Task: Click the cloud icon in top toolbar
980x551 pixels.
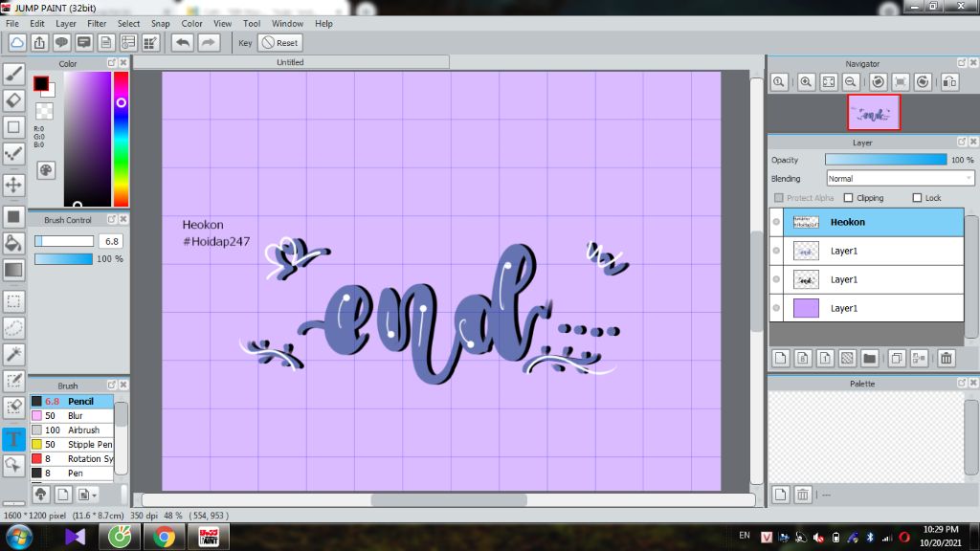Action: (17, 42)
